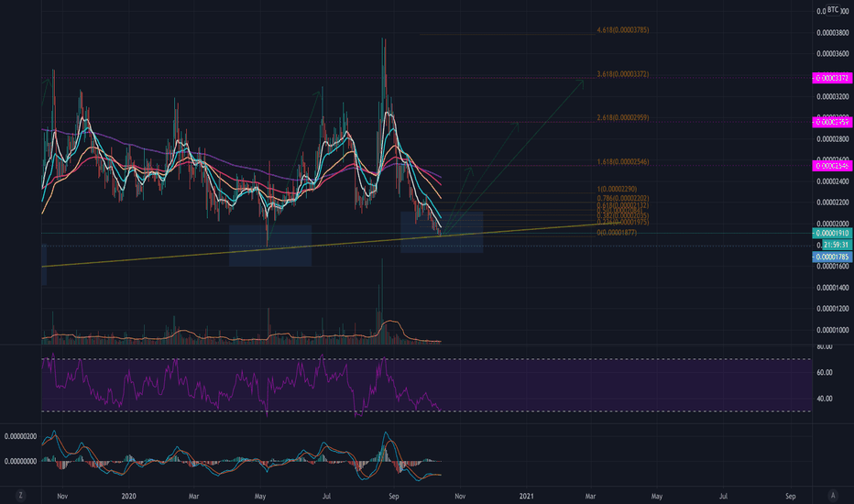Screen dimensions: 854x504
Task: Select the 4.618(0.00003785) Fibonacci level label
Action: pyautogui.click(x=622, y=30)
